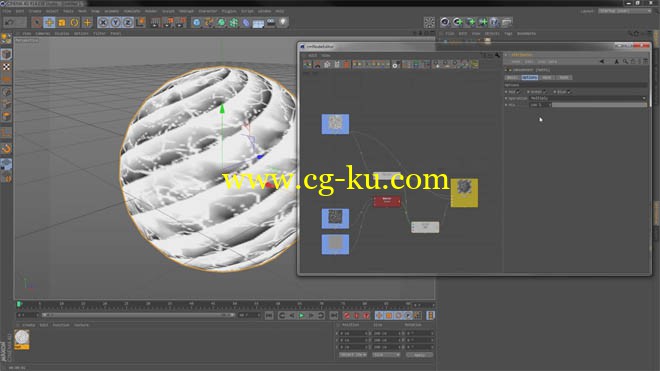Switch to Model mode in left palette

(x=6, y=54)
